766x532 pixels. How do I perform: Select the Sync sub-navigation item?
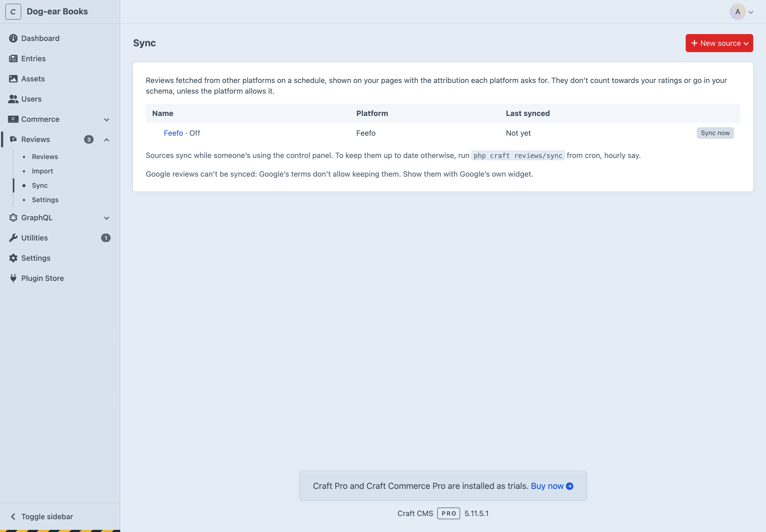(40, 185)
